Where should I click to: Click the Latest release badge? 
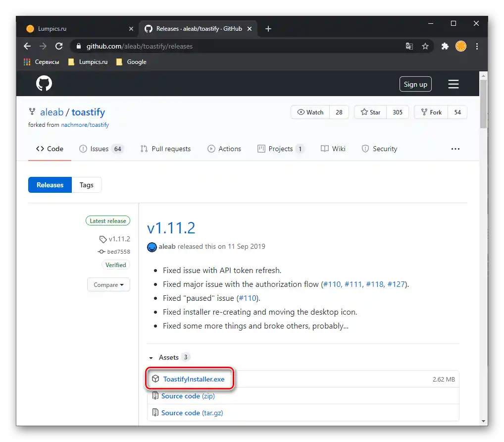pos(107,221)
